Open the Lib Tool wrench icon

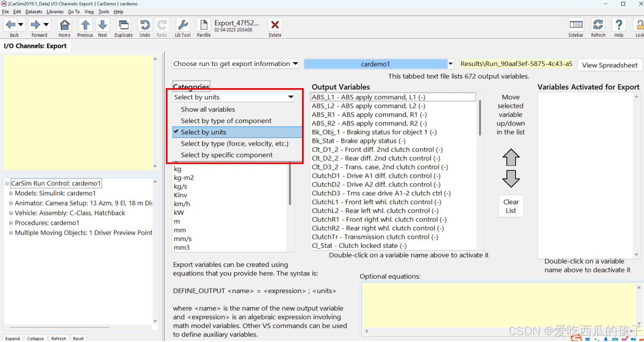[x=183, y=25]
